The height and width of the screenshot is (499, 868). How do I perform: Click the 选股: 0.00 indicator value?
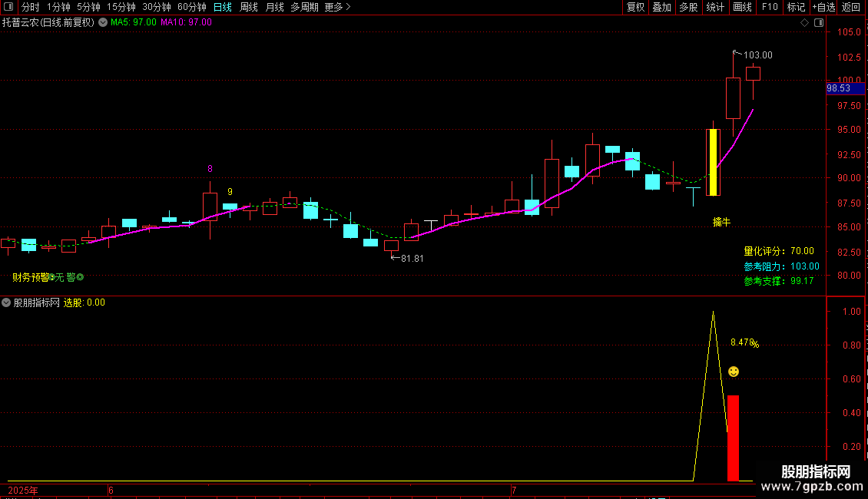tap(84, 302)
